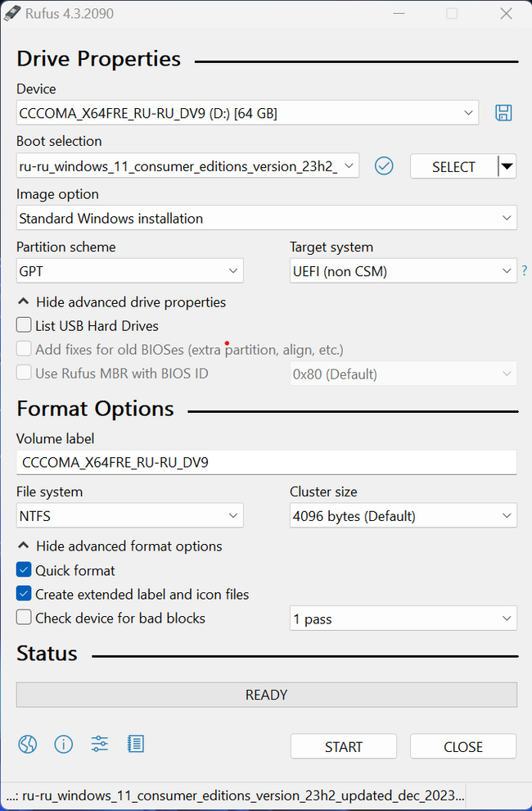Viewport: 532px width, 811px height.
Task: Enable List USB Hard Drives checkbox
Action: point(25,326)
